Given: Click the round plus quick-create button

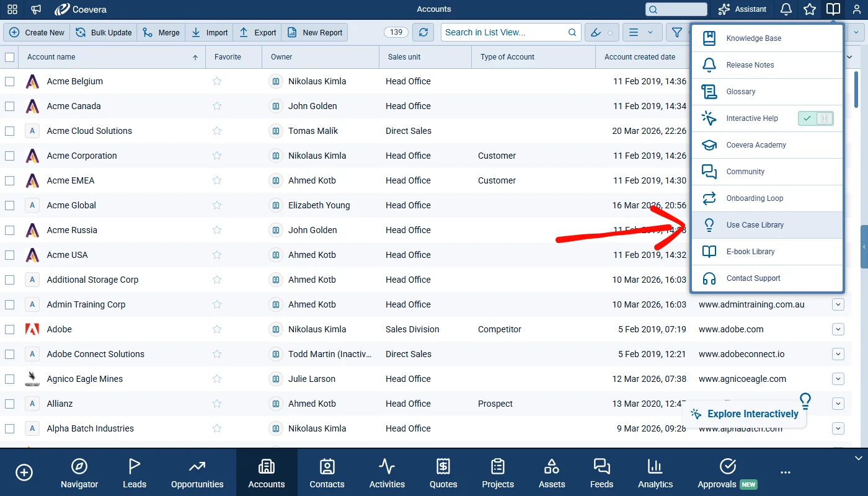Looking at the screenshot, I should pyautogui.click(x=24, y=472).
